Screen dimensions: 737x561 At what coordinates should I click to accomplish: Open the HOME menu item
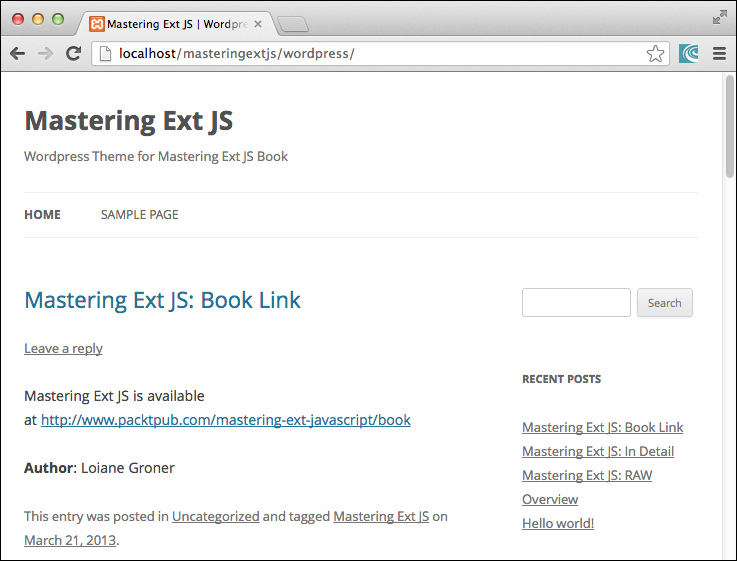[x=42, y=215]
